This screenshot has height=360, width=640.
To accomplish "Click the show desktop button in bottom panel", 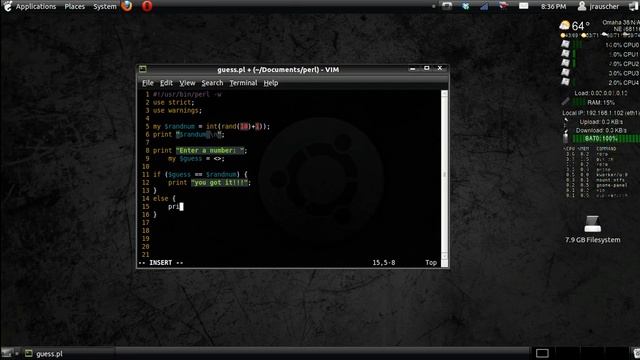I will pos(7,353).
